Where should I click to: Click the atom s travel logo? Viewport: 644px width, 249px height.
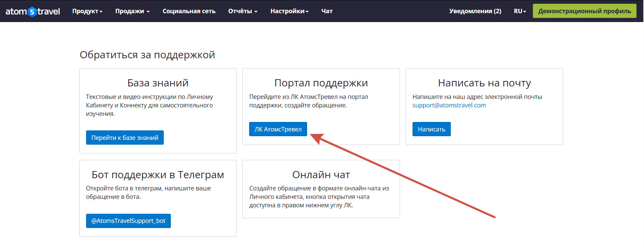33,12
